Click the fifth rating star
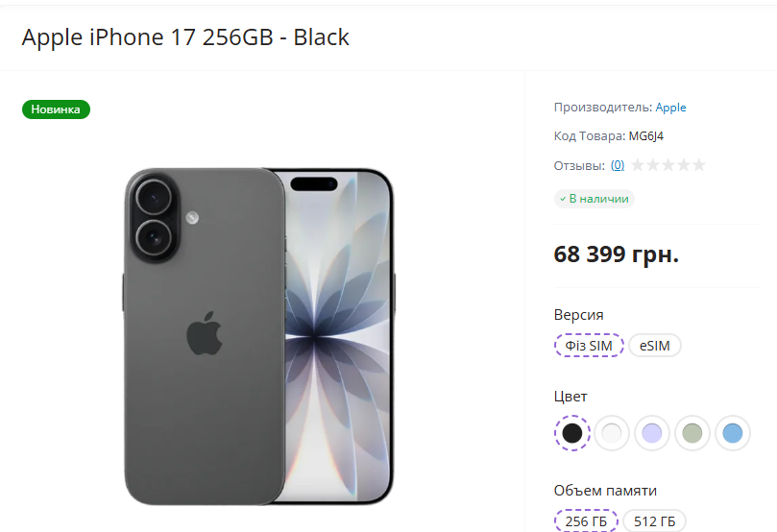The height and width of the screenshot is (532, 777). [699, 165]
